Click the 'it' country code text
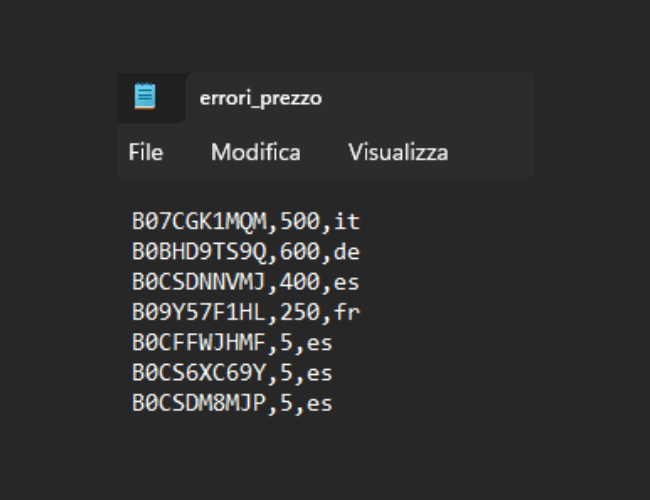The image size is (650, 500). click(347, 221)
